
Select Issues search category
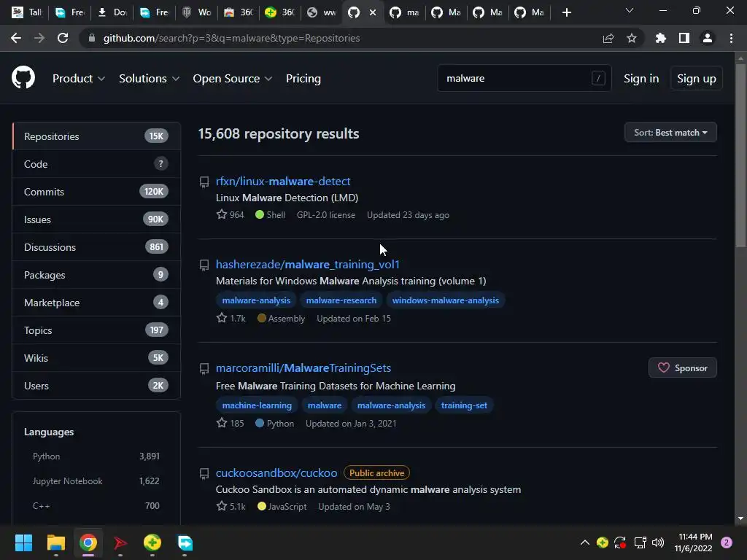[x=96, y=219]
